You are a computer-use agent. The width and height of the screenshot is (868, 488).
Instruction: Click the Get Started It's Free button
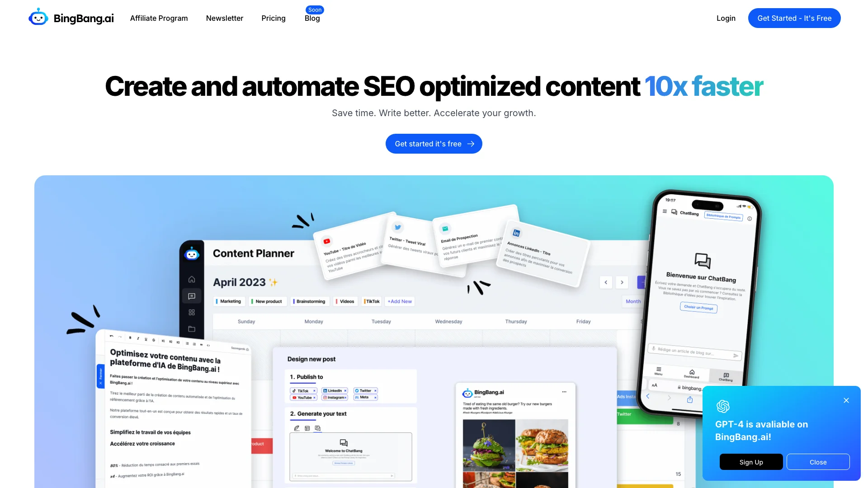coord(794,18)
